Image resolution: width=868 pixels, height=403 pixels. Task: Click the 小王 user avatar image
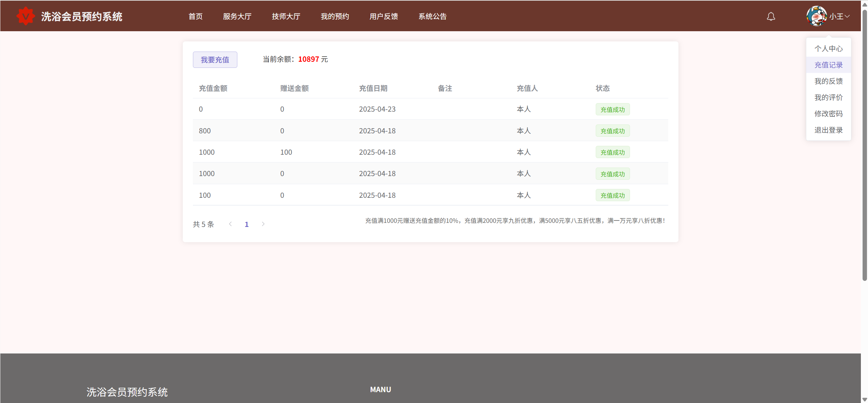(x=816, y=16)
